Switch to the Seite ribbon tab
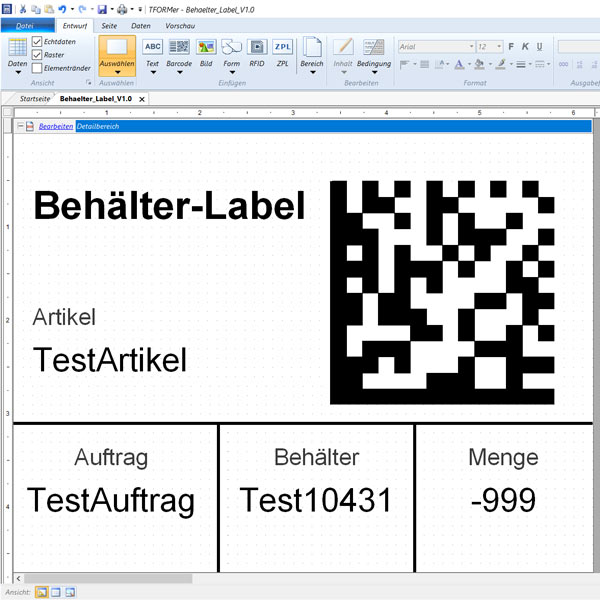 (109, 26)
